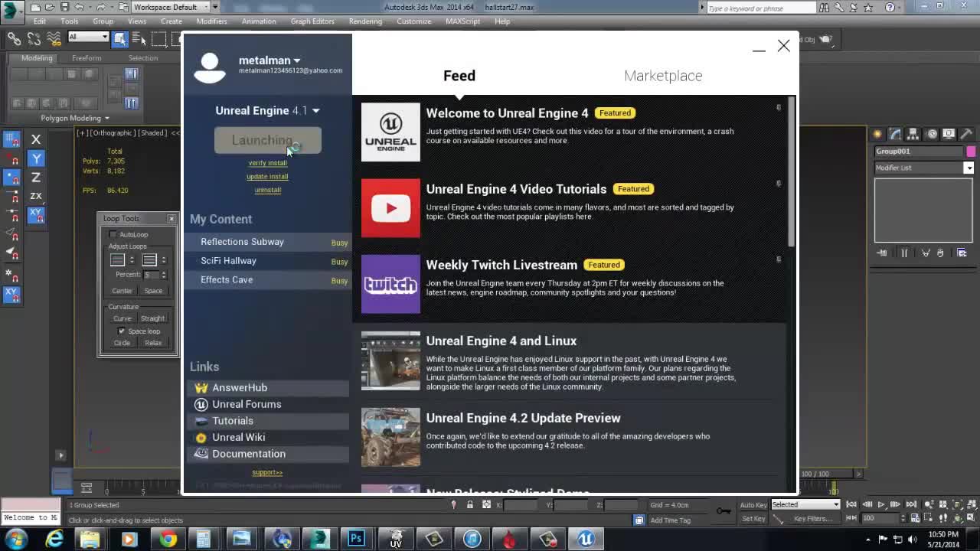980x551 pixels.
Task: Open Google Chrome from the taskbar
Action: [167, 539]
